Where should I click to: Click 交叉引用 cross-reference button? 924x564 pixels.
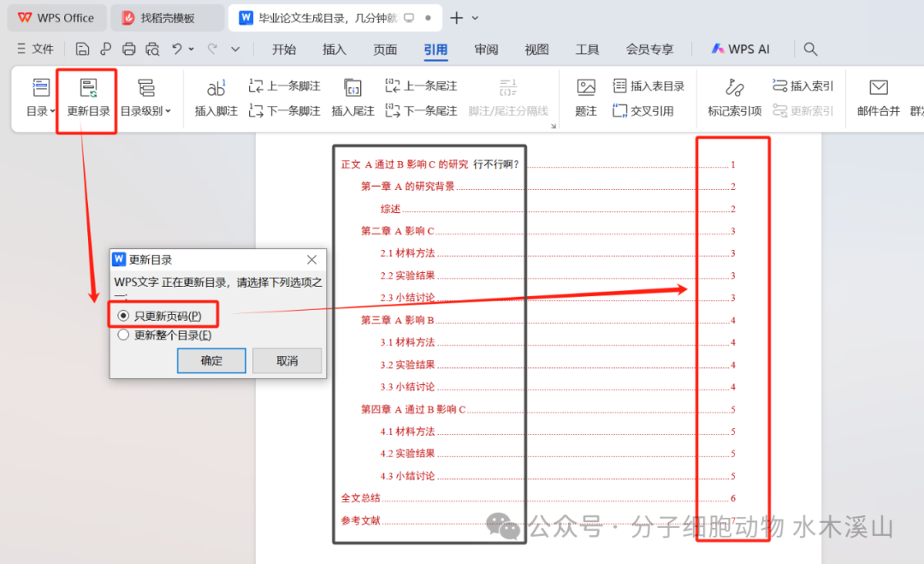point(643,110)
